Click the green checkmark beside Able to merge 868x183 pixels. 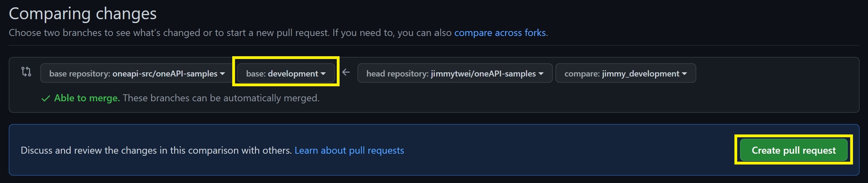(x=45, y=98)
